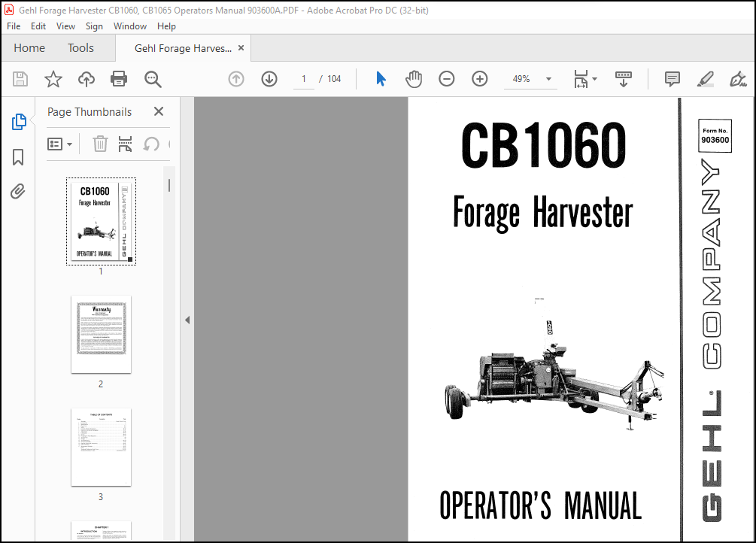
Task: Expand page display options dropdown arrow
Action: (x=594, y=79)
